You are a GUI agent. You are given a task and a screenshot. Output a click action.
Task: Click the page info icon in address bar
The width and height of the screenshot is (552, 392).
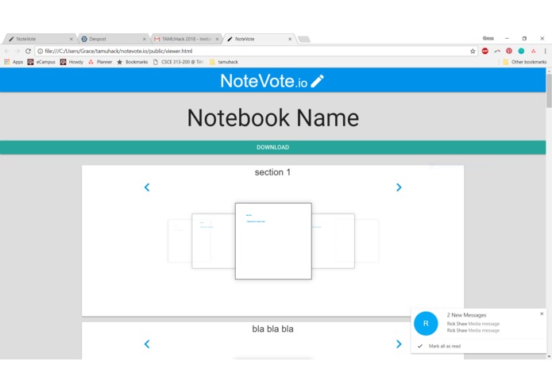pos(41,51)
